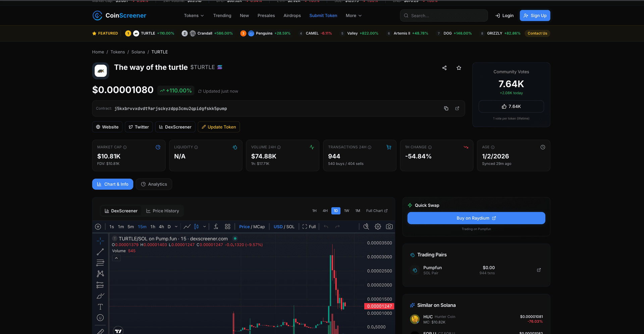Expand the More navigation menu
This screenshot has height=334, width=644.
[x=354, y=15]
